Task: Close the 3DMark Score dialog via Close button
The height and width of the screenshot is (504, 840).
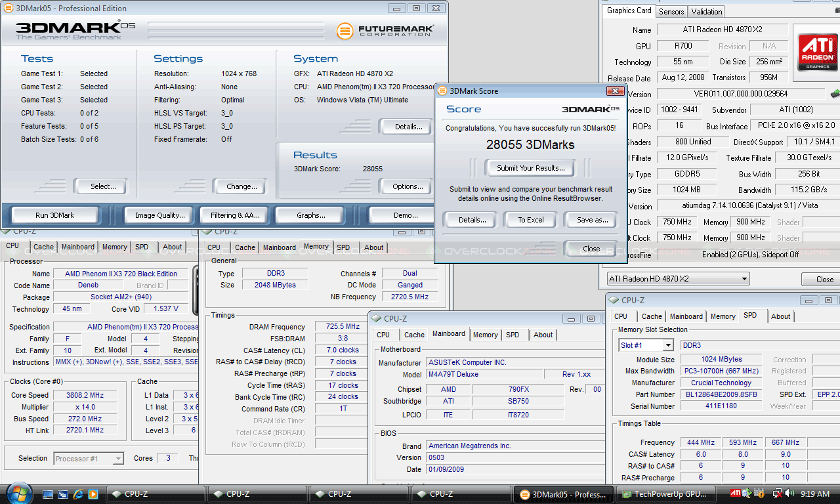Action: point(591,249)
